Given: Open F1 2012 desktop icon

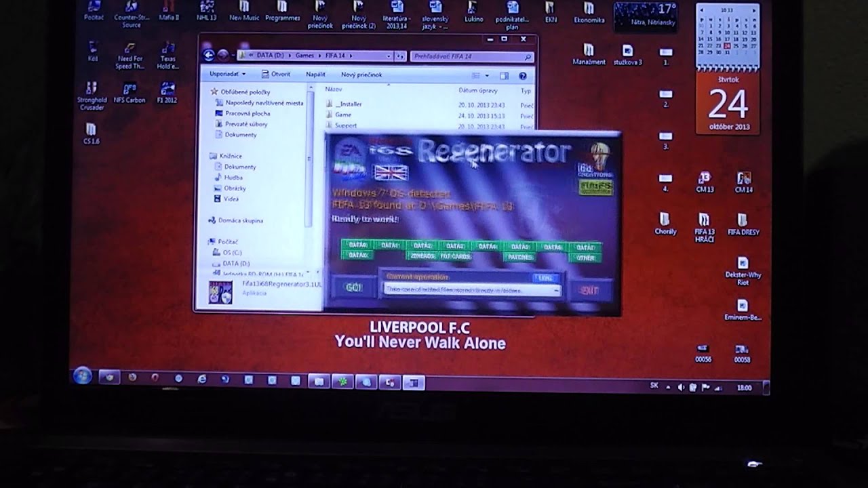Looking at the screenshot, I should [x=167, y=93].
